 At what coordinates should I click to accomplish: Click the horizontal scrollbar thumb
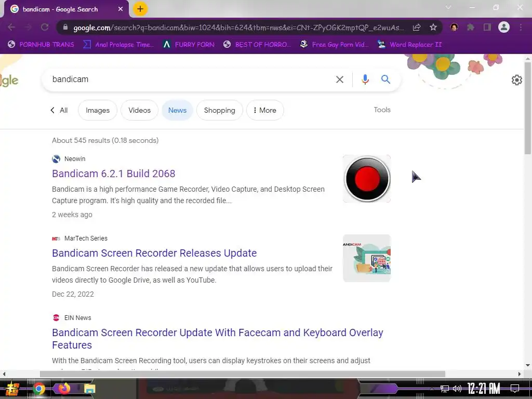pyautogui.click(x=243, y=374)
